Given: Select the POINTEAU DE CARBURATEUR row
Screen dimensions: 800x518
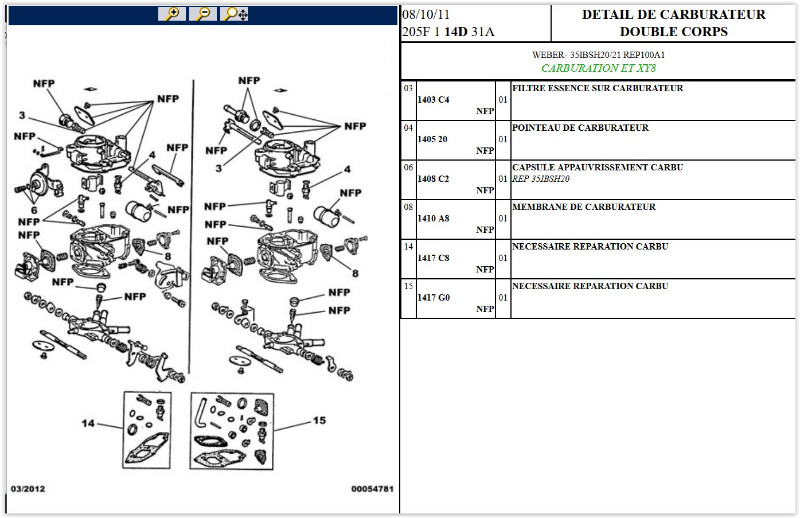Looking at the screenshot, I should pos(580,128).
